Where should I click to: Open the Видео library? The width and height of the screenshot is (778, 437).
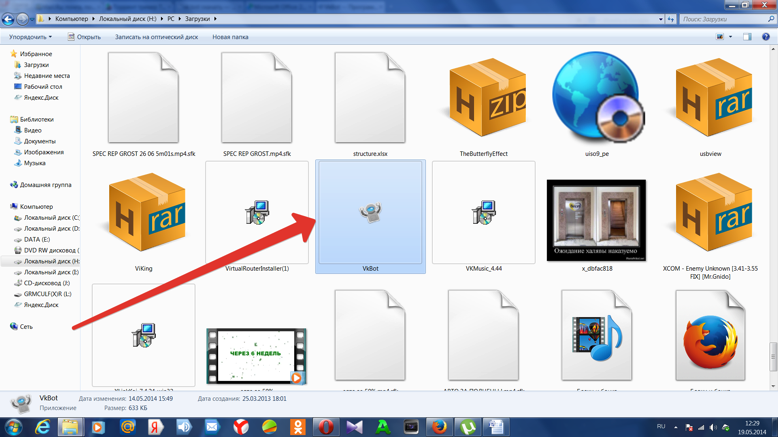tap(32, 130)
